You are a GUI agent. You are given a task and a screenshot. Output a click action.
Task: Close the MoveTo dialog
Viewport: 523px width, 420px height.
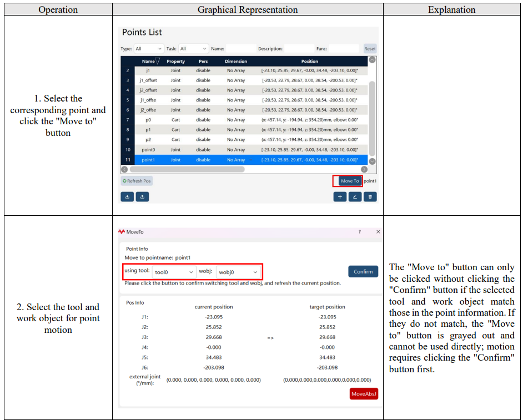[378, 232]
